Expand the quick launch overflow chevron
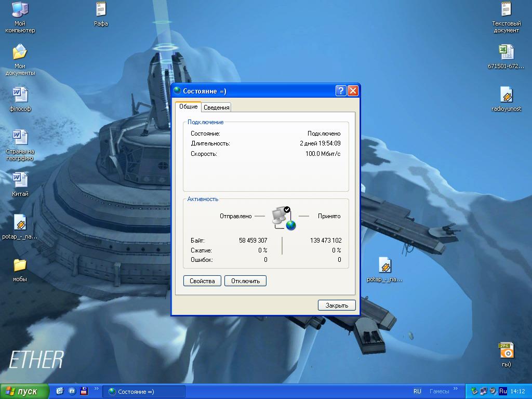 pyautogui.click(x=96, y=389)
